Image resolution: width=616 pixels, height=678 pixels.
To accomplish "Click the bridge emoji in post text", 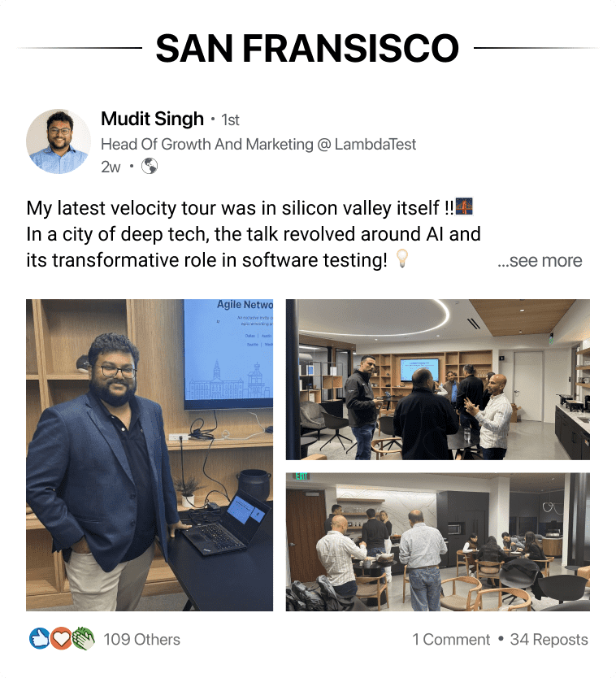I will pos(464,206).
